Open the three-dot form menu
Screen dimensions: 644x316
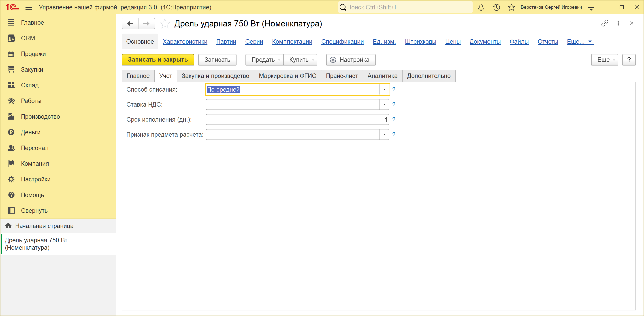pyautogui.click(x=618, y=23)
